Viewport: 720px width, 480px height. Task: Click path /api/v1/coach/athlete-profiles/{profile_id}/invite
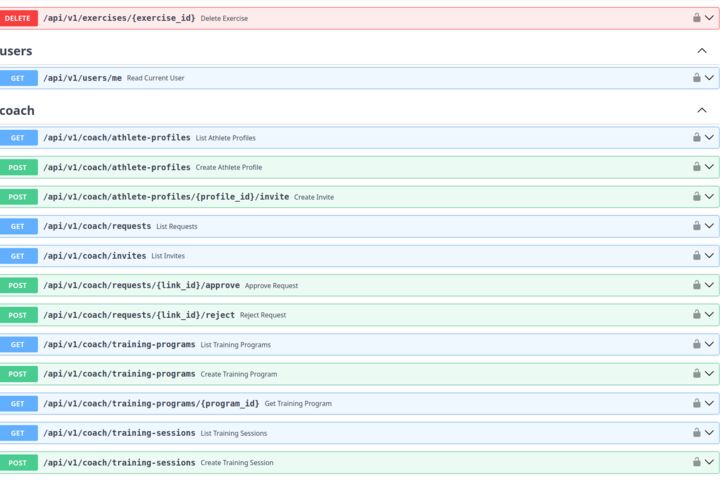click(x=166, y=197)
